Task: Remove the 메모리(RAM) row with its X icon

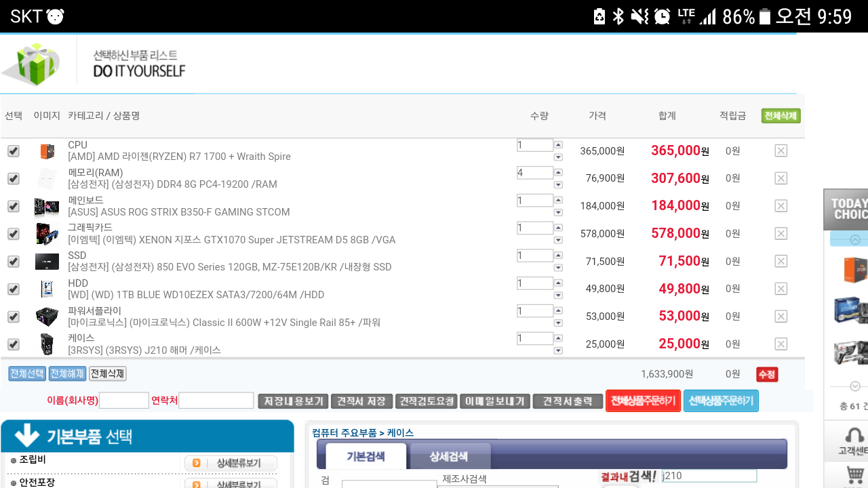Action: [x=781, y=178]
